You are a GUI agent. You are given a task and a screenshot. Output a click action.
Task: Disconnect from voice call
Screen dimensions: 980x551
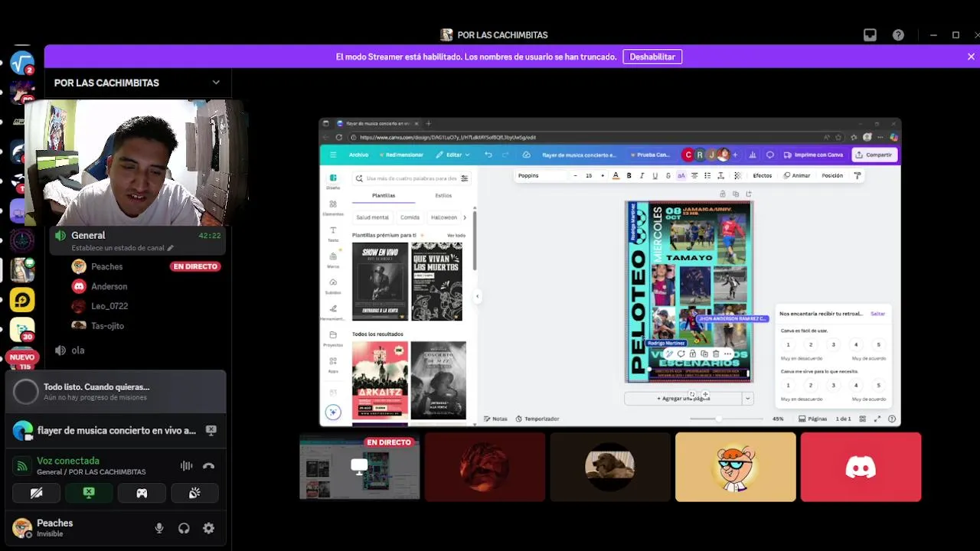(x=208, y=466)
